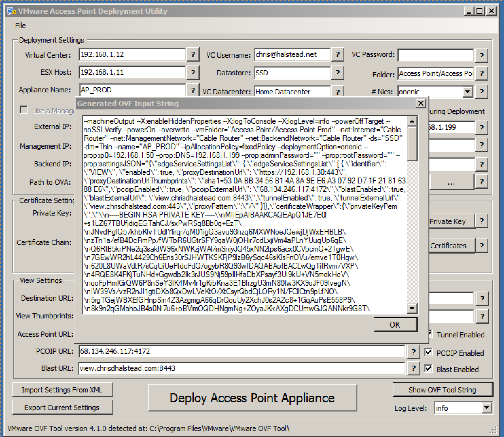The image size is (504, 437).
Task: Disable the Blast Enabled checkbox
Action: pos(428,369)
